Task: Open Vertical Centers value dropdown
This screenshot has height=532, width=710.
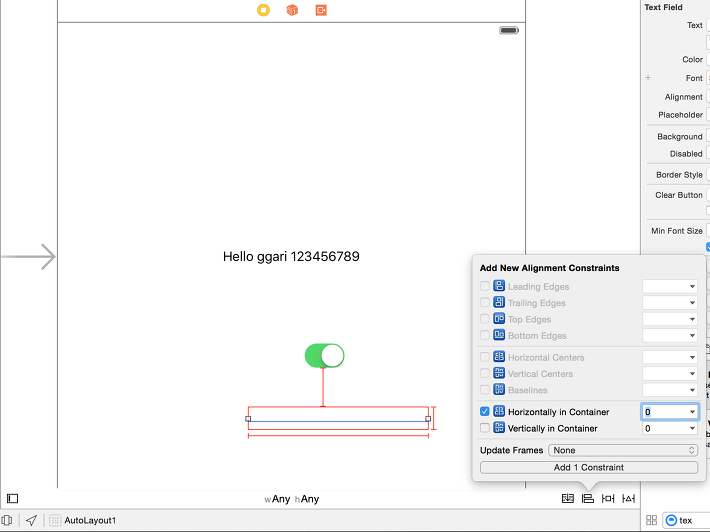Action: pyautogui.click(x=692, y=374)
